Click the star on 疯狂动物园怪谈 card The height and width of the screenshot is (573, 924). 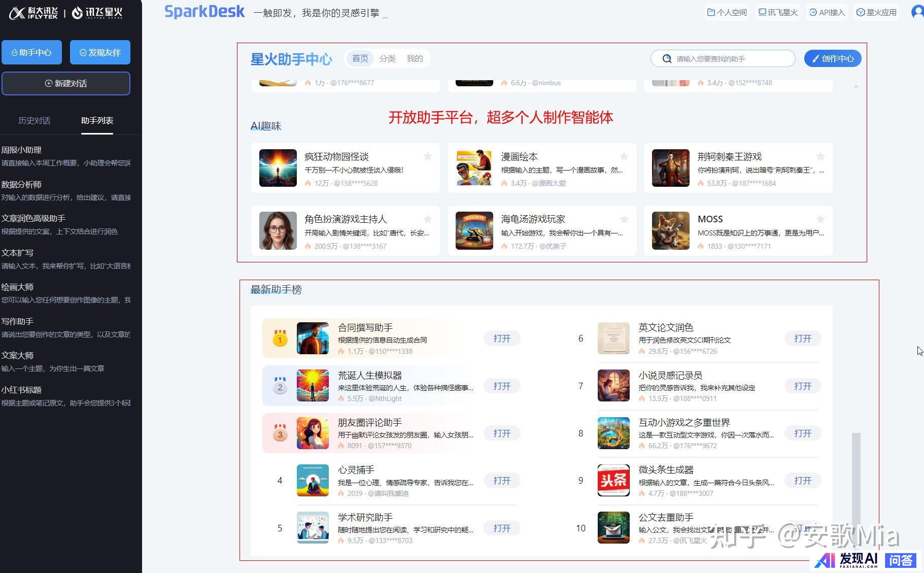[x=428, y=156]
